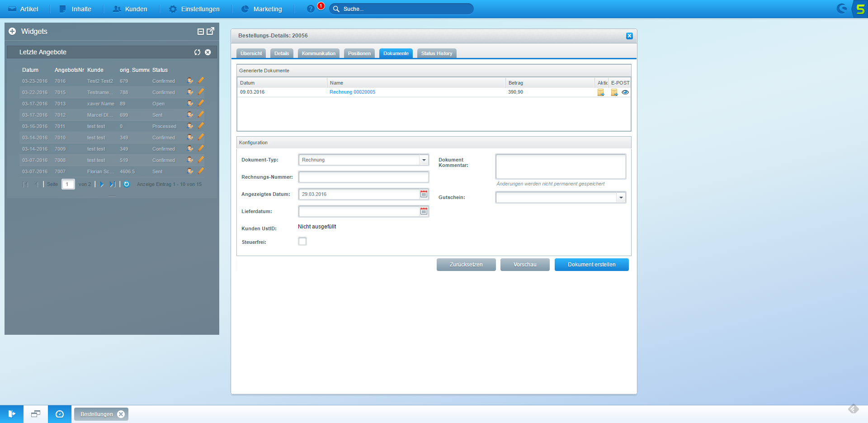This screenshot has height=423, width=868.
Task: Click the logout icon in bottom bar
Action: click(x=12, y=414)
